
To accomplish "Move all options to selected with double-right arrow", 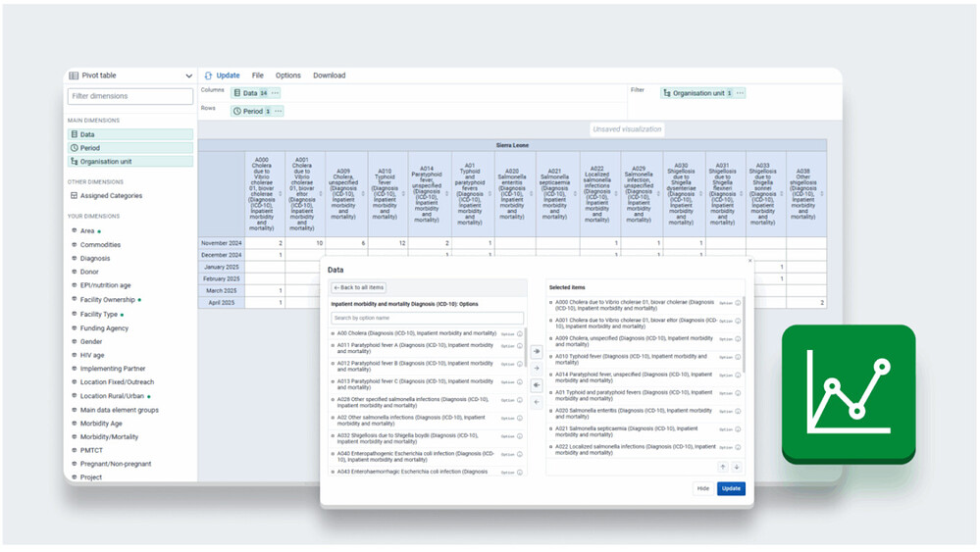I will tap(537, 351).
